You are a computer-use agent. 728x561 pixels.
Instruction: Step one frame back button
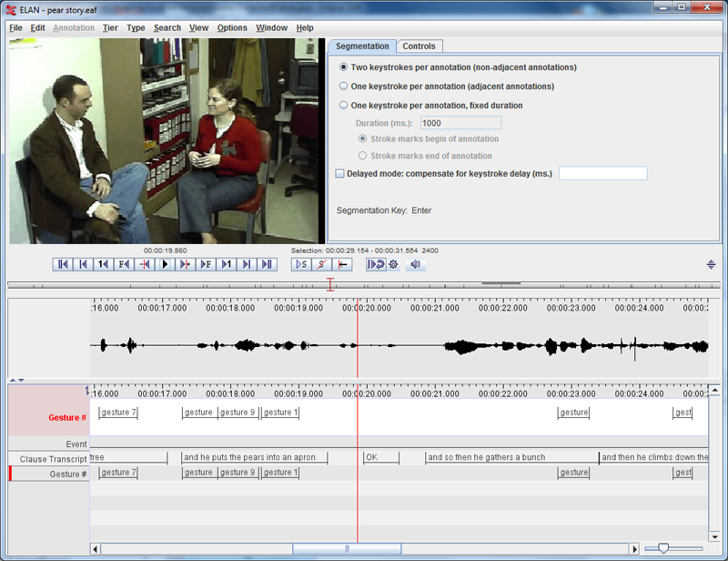pyautogui.click(x=124, y=264)
